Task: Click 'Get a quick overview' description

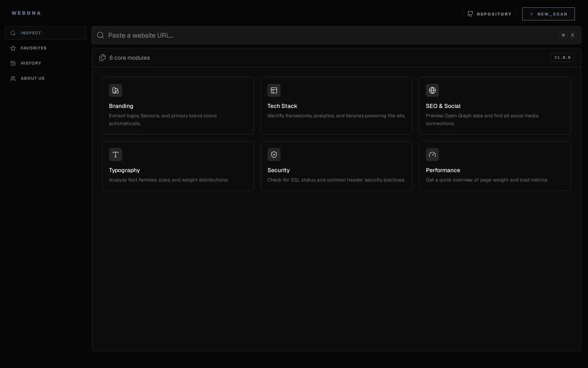Action: 487,180
